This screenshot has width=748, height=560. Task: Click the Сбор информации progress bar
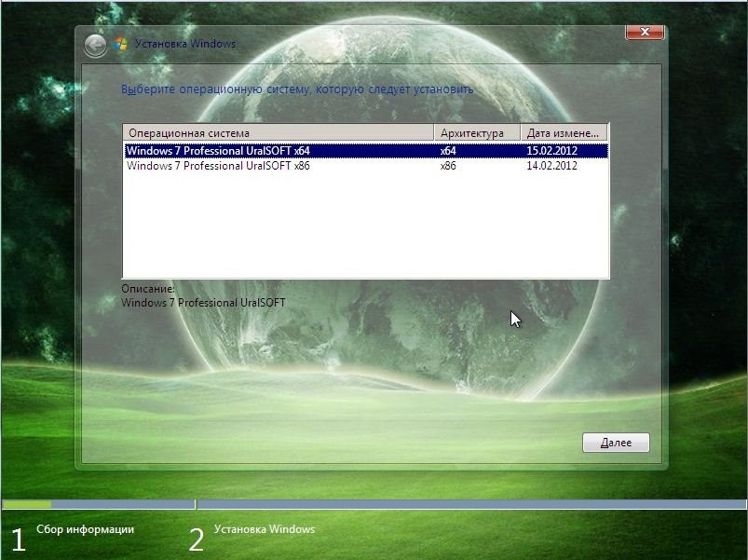pyautogui.click(x=98, y=504)
